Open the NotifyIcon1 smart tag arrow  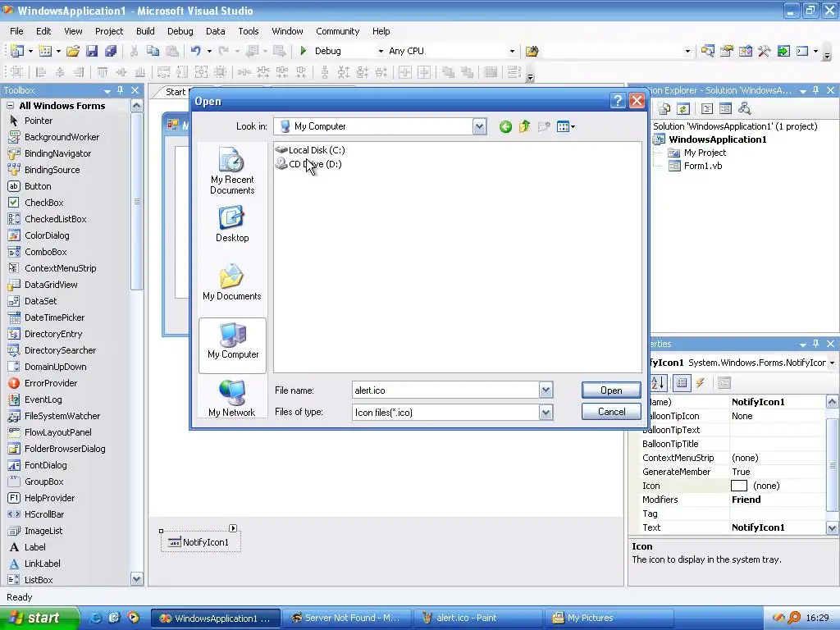233,528
